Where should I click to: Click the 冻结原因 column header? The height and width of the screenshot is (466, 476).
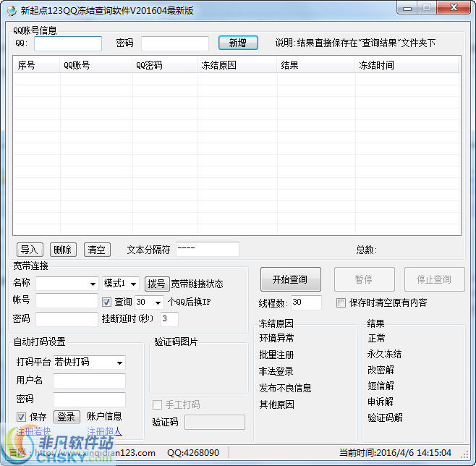237,65
